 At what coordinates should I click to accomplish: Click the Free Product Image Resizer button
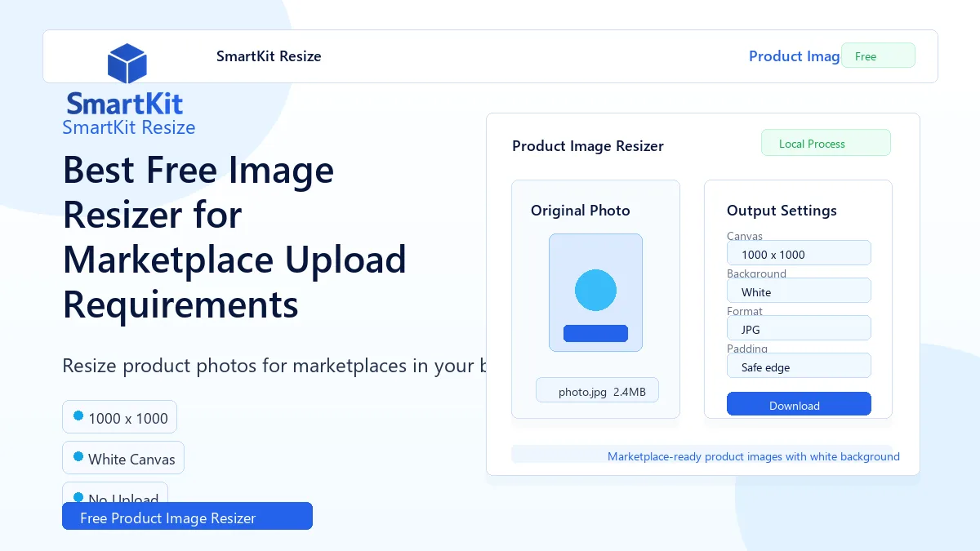pos(187,517)
